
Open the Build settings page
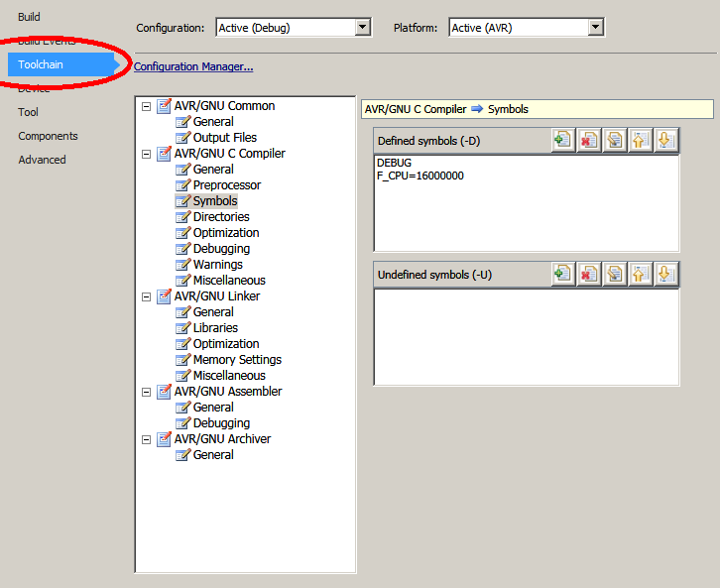pyautogui.click(x=29, y=17)
